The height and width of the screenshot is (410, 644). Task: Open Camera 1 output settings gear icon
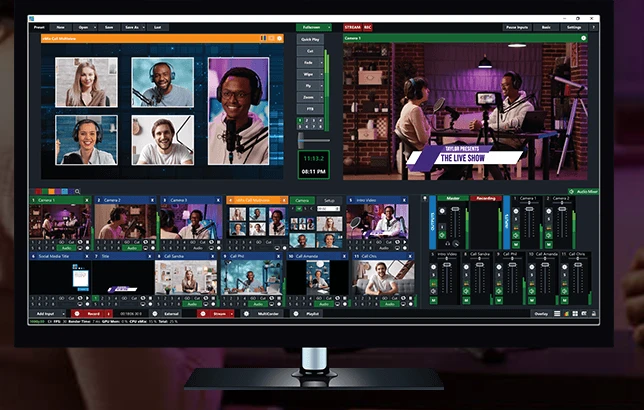(x=583, y=38)
